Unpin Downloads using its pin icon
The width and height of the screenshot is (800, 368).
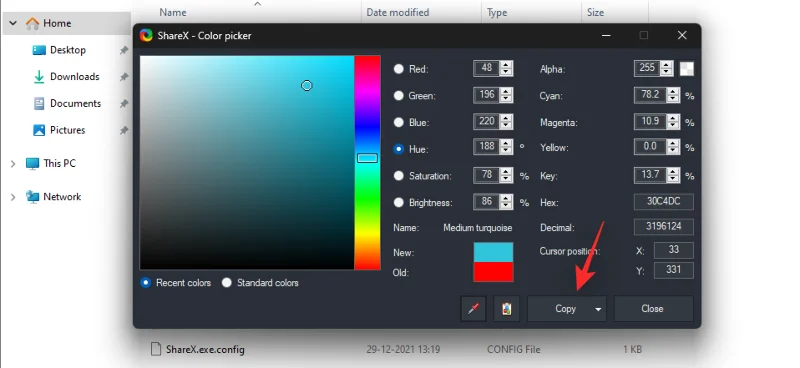(123, 77)
